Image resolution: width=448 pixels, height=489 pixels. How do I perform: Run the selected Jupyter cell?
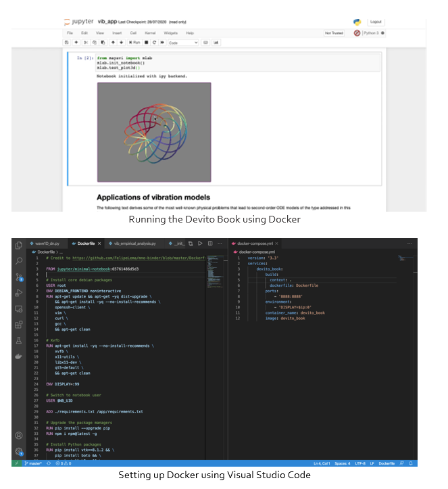pyautogui.click(x=134, y=43)
